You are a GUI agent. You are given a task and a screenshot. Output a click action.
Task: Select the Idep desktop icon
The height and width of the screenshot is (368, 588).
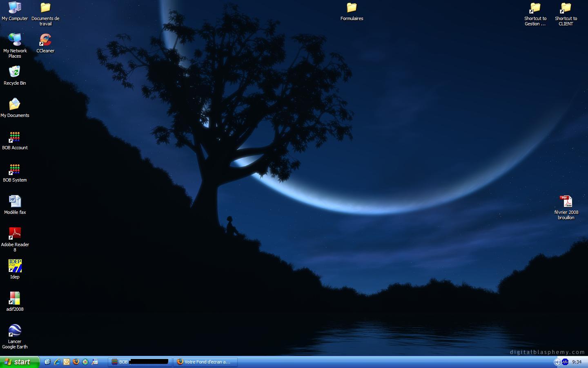[15, 269]
